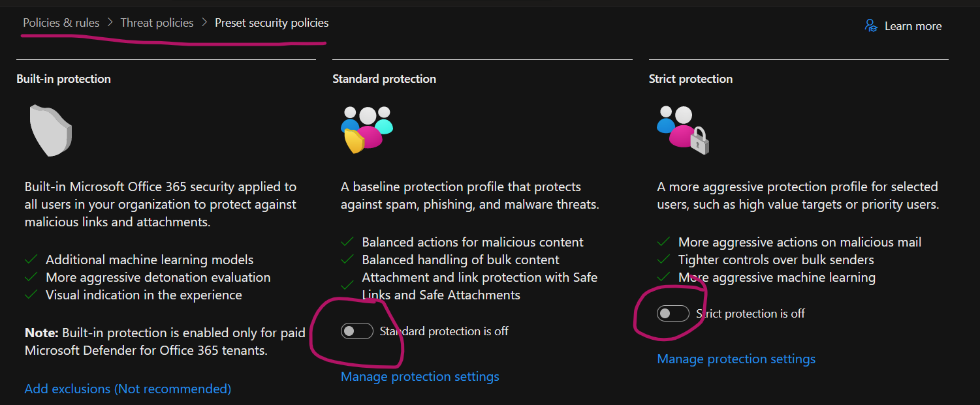Click chevron after Policies & rules breadcrumb
Image resolution: width=980 pixels, height=405 pixels.
(x=110, y=23)
